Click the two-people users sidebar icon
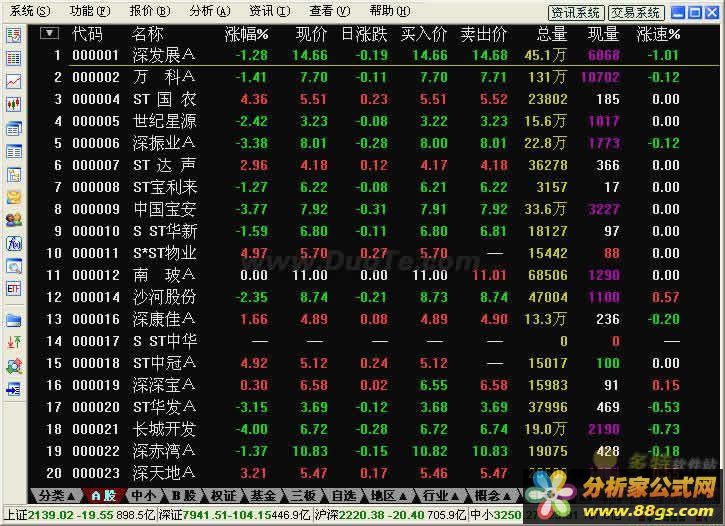The image size is (725, 526). (x=13, y=220)
